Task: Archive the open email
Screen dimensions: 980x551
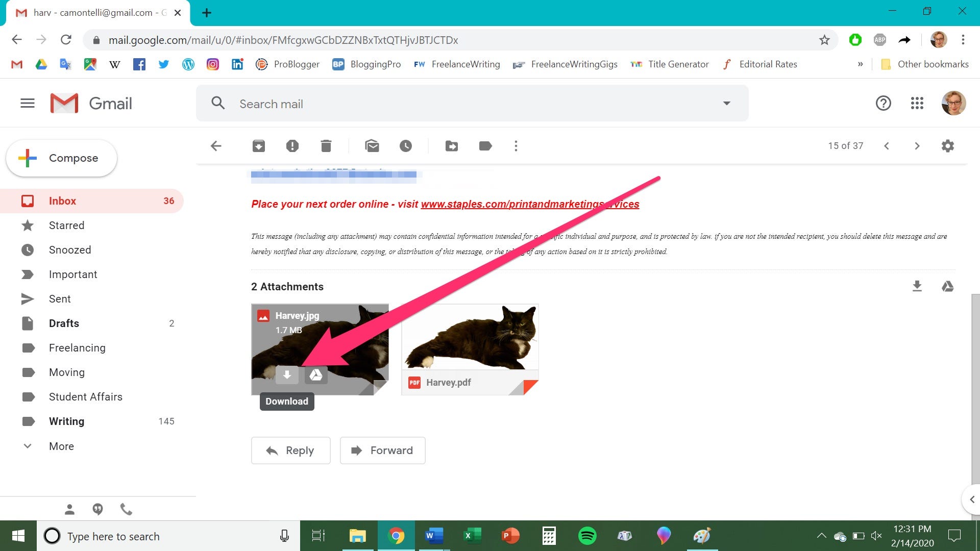Action: point(258,146)
